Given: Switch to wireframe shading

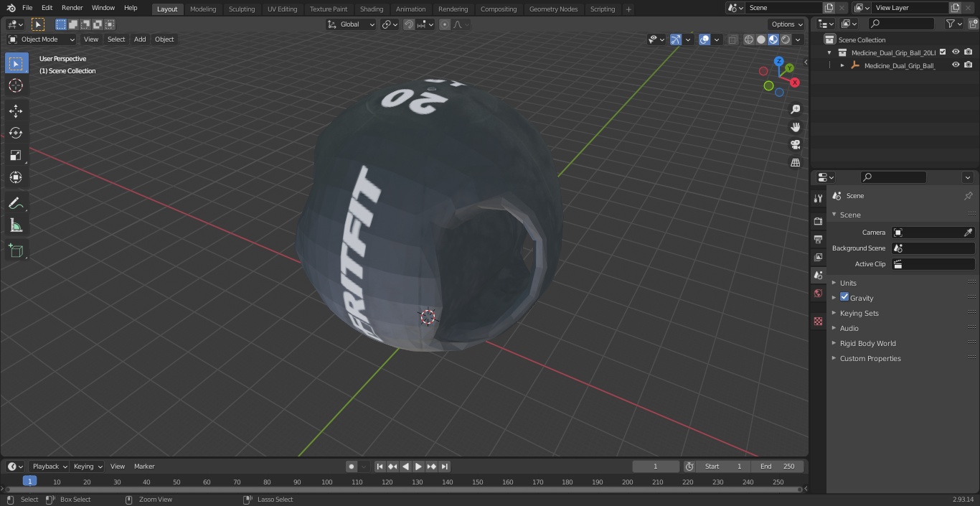Looking at the screenshot, I should (748, 39).
